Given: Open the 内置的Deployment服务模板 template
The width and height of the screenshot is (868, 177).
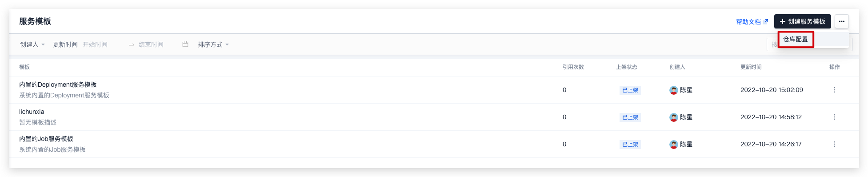Looking at the screenshot, I should pyautogui.click(x=58, y=84).
